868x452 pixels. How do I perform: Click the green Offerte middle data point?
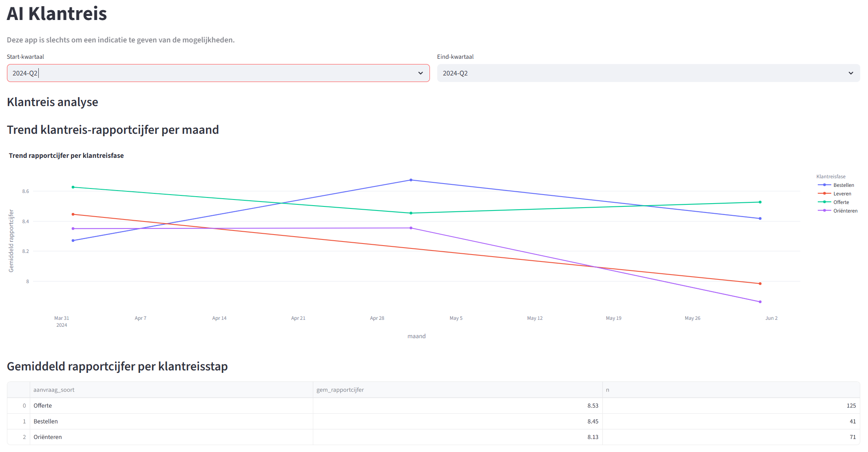tap(411, 213)
